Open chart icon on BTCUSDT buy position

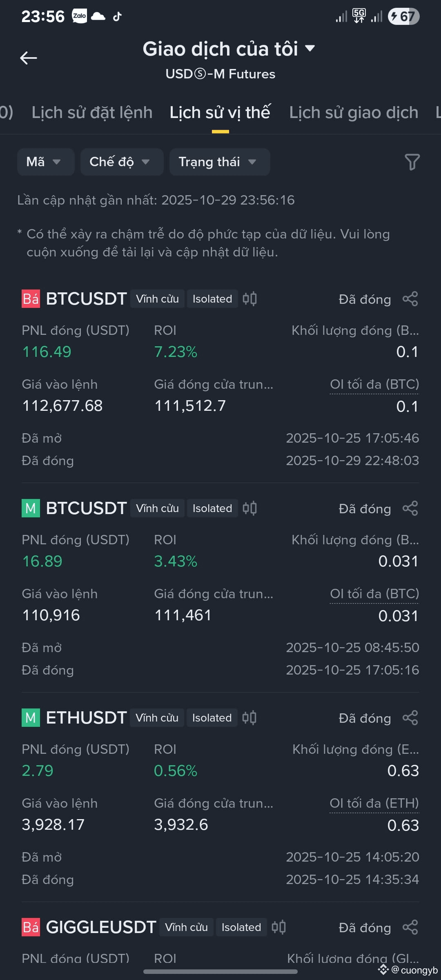tap(249, 508)
